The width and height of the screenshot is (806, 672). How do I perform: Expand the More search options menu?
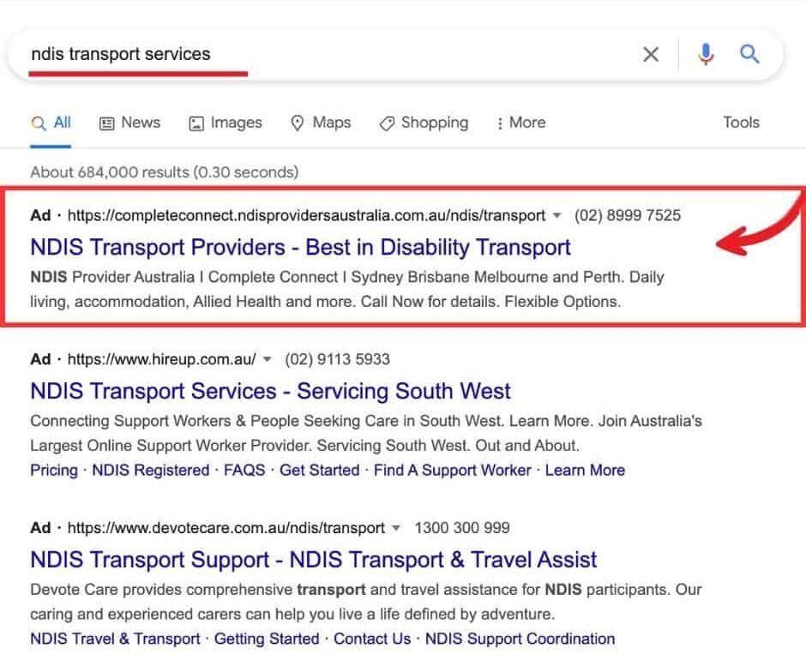pos(520,123)
